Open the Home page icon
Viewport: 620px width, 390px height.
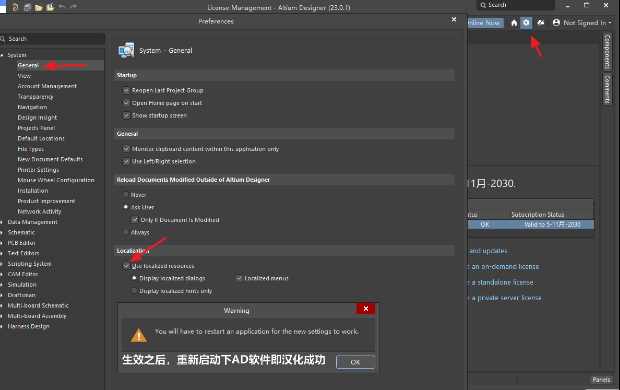(514, 23)
